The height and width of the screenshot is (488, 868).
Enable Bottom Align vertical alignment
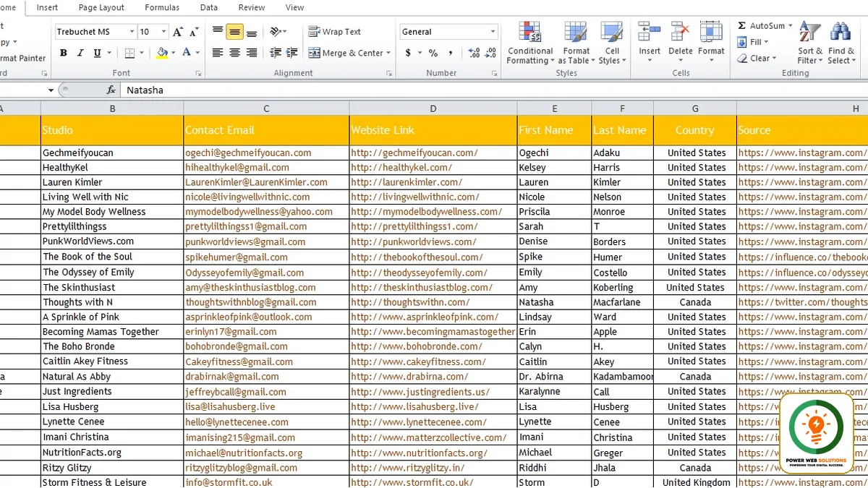(x=252, y=32)
